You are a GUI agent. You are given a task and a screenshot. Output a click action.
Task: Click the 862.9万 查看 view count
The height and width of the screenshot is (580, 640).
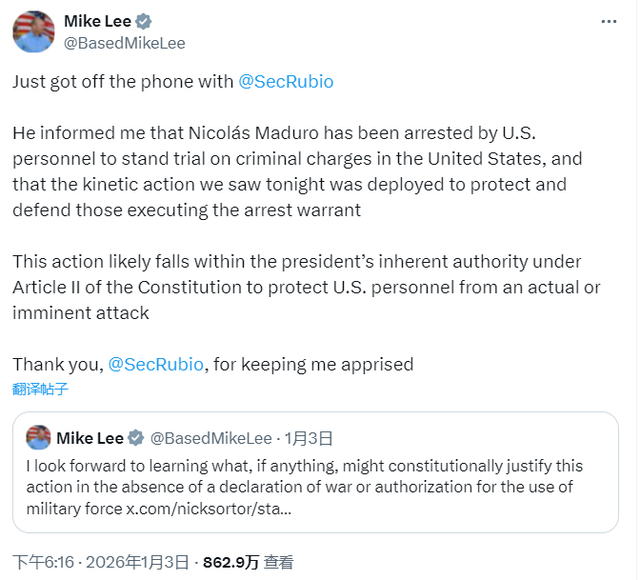click(x=248, y=562)
